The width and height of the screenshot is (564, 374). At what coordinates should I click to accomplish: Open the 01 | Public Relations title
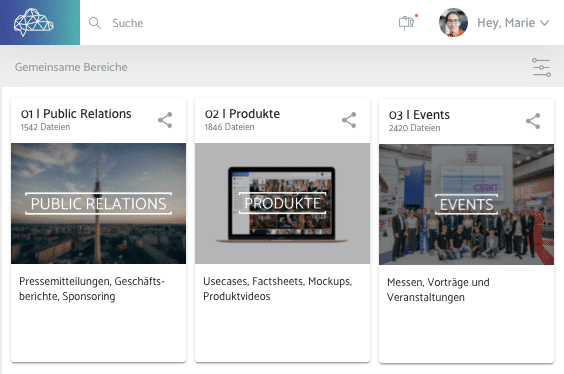(x=76, y=114)
